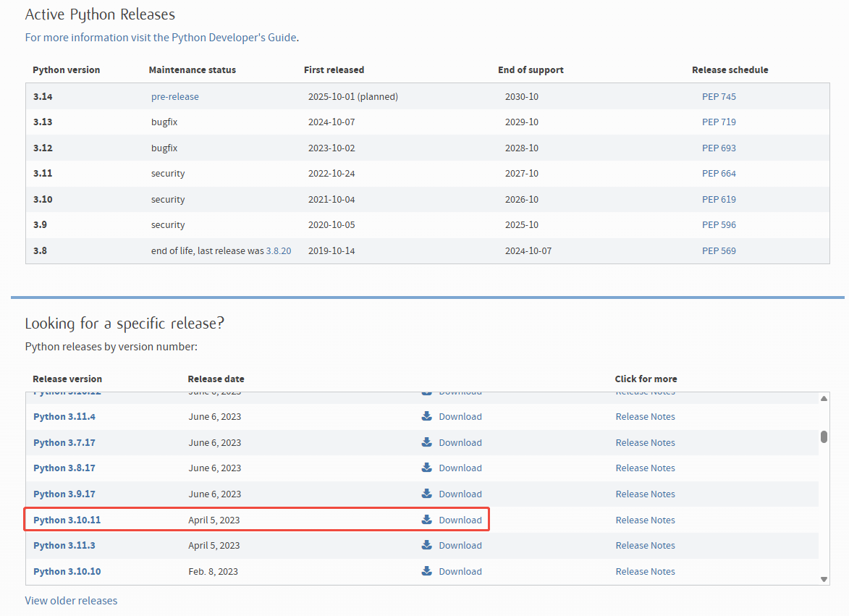The image size is (849, 616).
Task: Click Download text for Python 3.7.17
Action: (x=460, y=442)
